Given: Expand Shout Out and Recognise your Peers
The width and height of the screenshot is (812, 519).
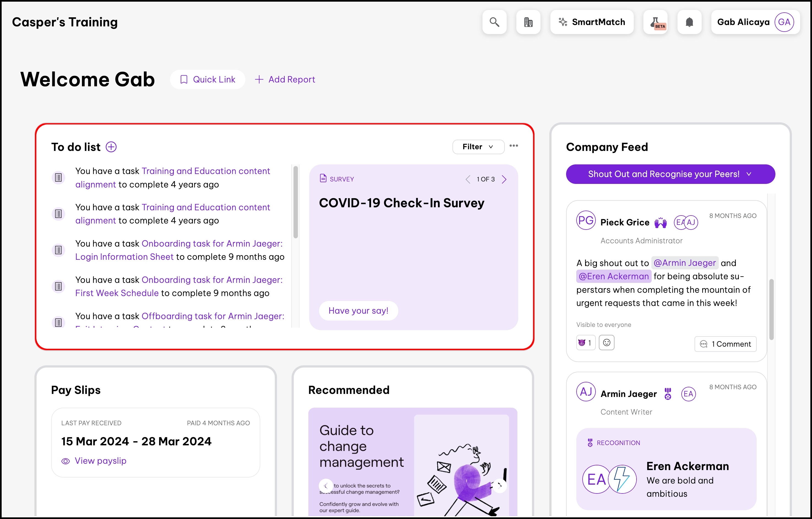Looking at the screenshot, I should (670, 174).
